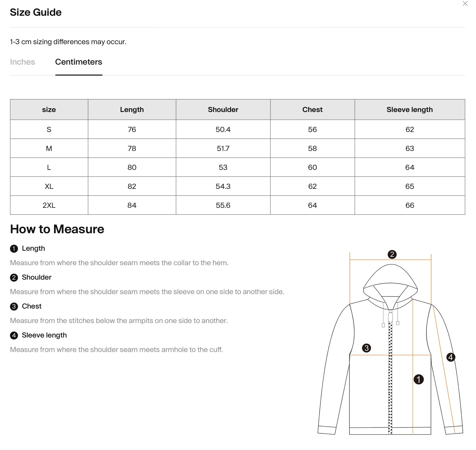Click the number 2 Shoulder bullet icon
The image size is (476, 450).
(x=14, y=278)
